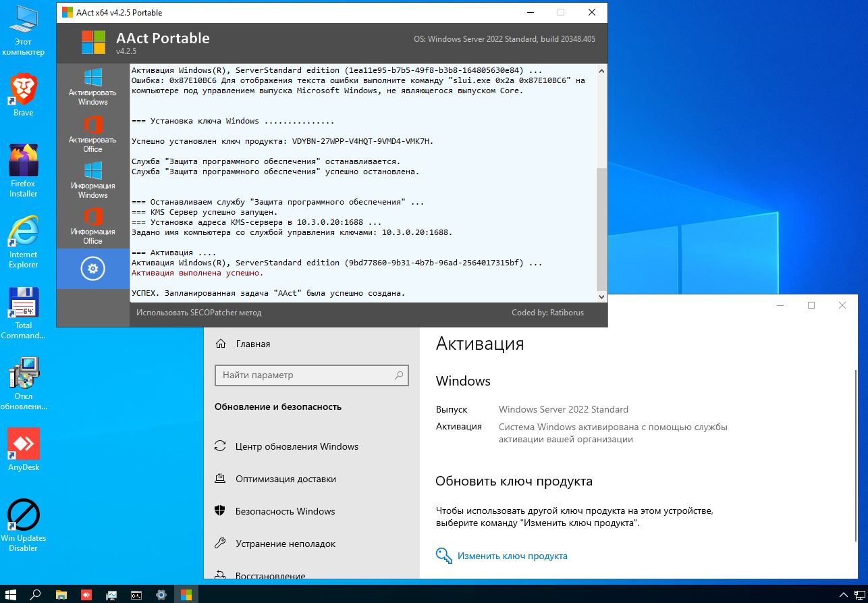The width and height of the screenshot is (868, 603).
Task: Select Оптимизация доставки in settings sidebar
Action: (x=285, y=479)
